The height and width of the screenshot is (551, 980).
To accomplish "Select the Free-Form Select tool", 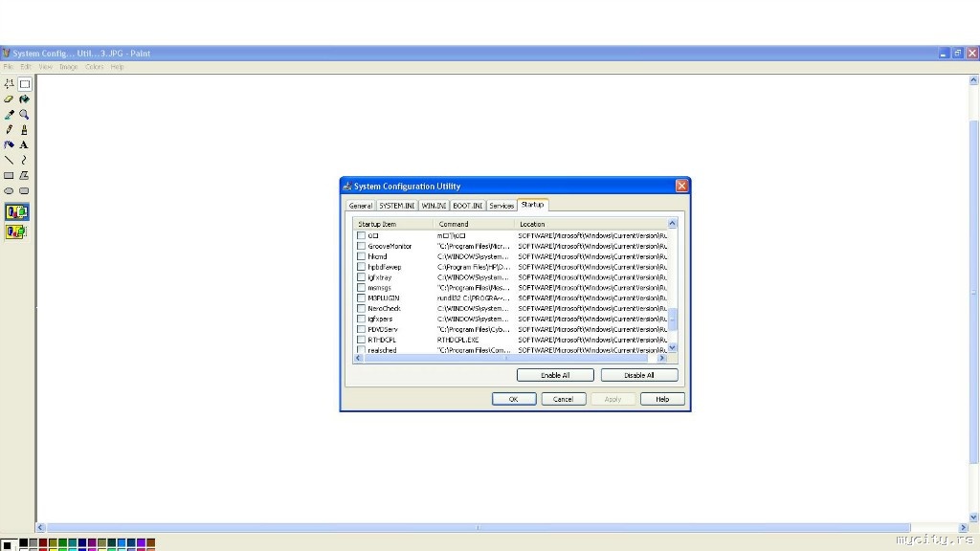I will pyautogui.click(x=9, y=84).
